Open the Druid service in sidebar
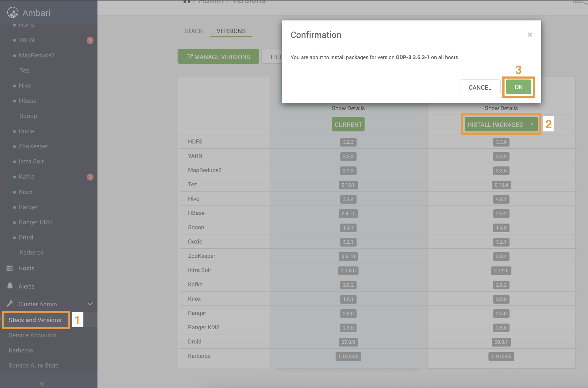Image resolution: width=588 pixels, height=388 pixels. click(26, 237)
